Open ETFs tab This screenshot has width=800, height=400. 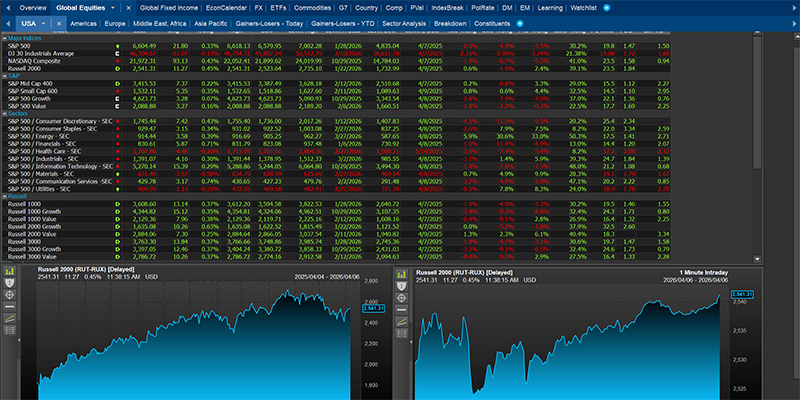click(x=278, y=8)
